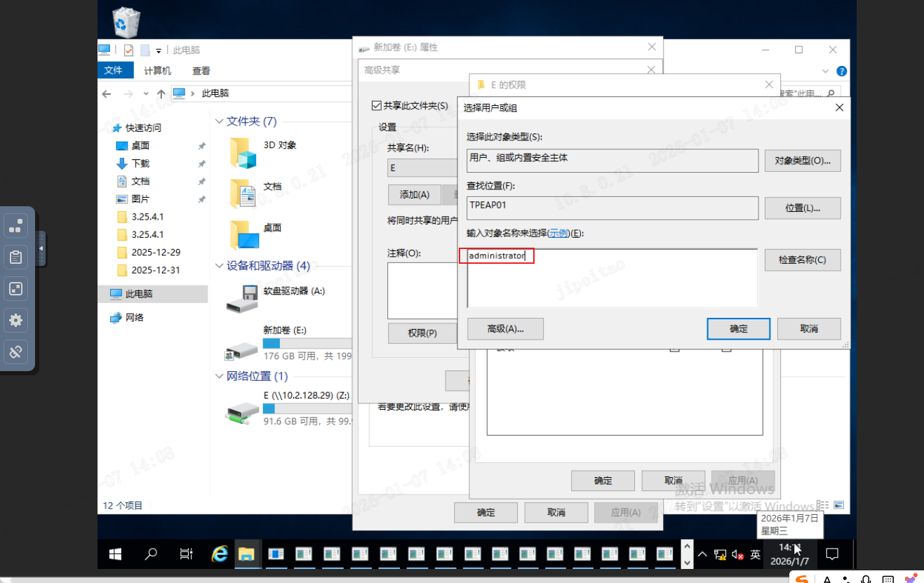The height and width of the screenshot is (583, 924).
Task: Click the 权限(P) button in 高级共享
Action: (x=422, y=333)
